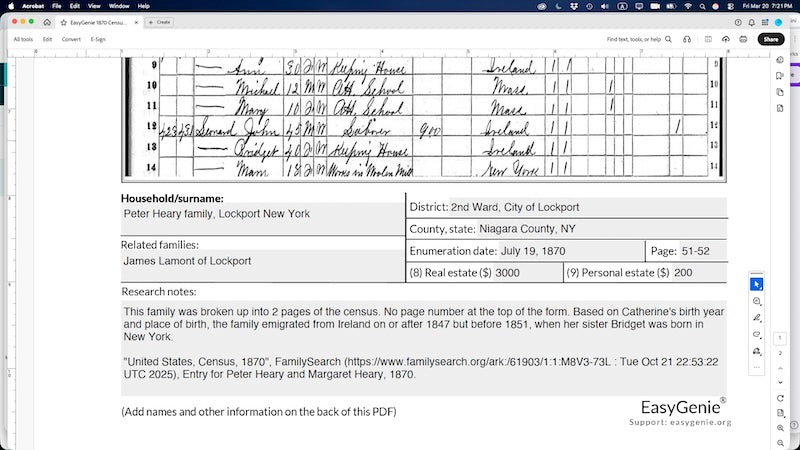Click the rotate page icon
This screenshot has height=450, width=800.
[x=780, y=398]
